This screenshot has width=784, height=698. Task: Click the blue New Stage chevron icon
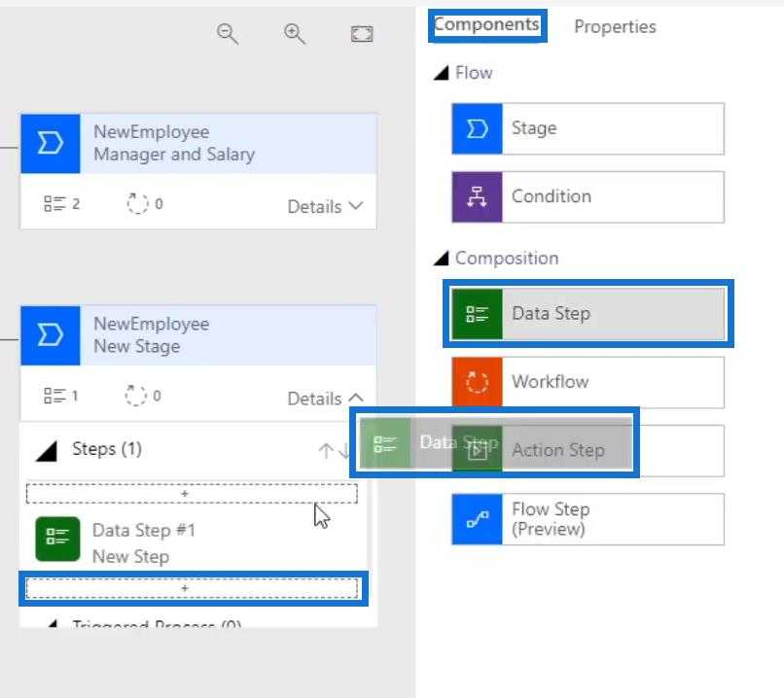(x=50, y=335)
